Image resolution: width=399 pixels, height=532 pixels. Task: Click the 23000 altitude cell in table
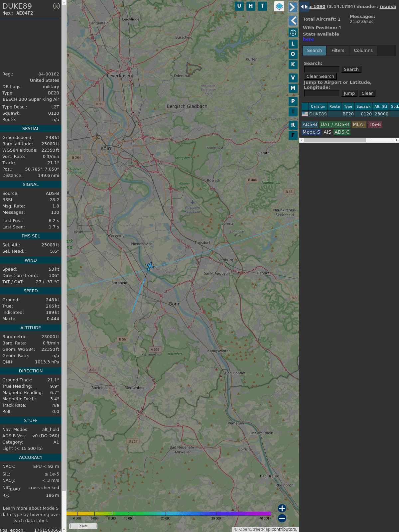381,114
